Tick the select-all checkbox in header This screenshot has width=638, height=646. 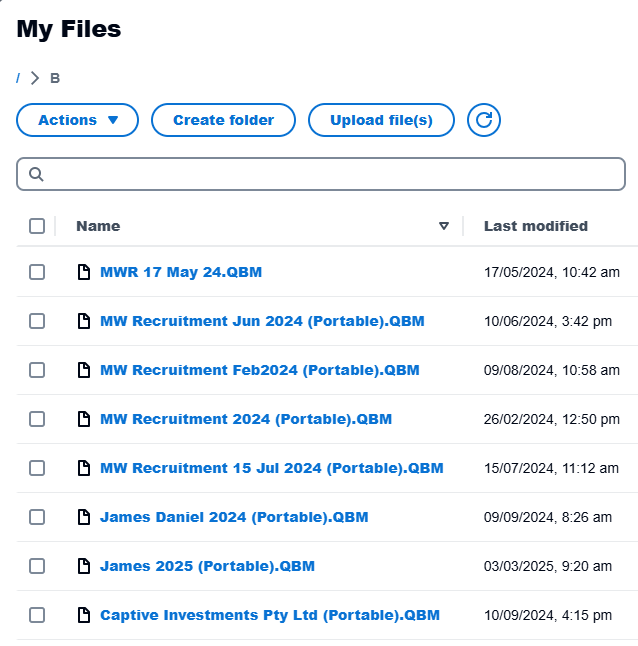(37, 226)
